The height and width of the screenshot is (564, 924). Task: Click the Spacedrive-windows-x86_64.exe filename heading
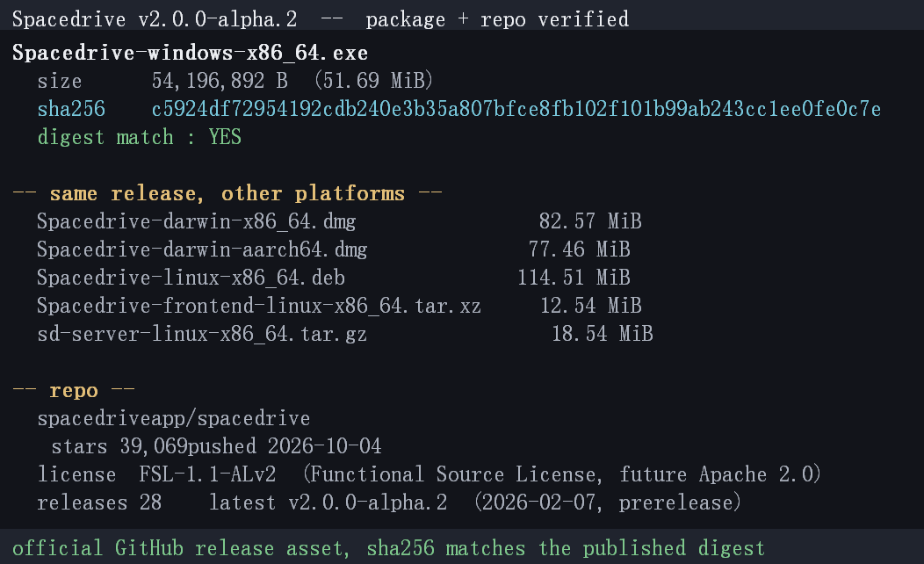pyautogui.click(x=190, y=53)
